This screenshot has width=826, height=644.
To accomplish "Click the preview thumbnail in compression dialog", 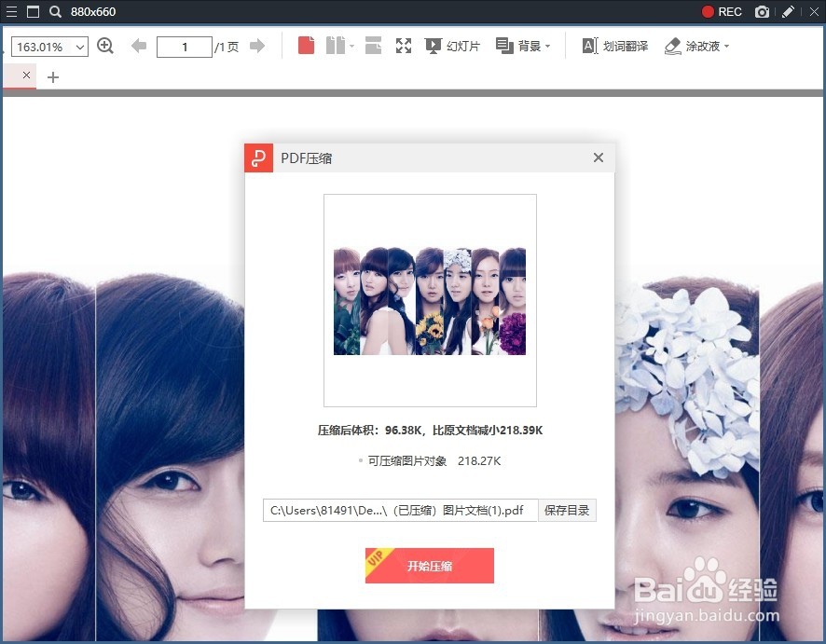I will (x=430, y=301).
